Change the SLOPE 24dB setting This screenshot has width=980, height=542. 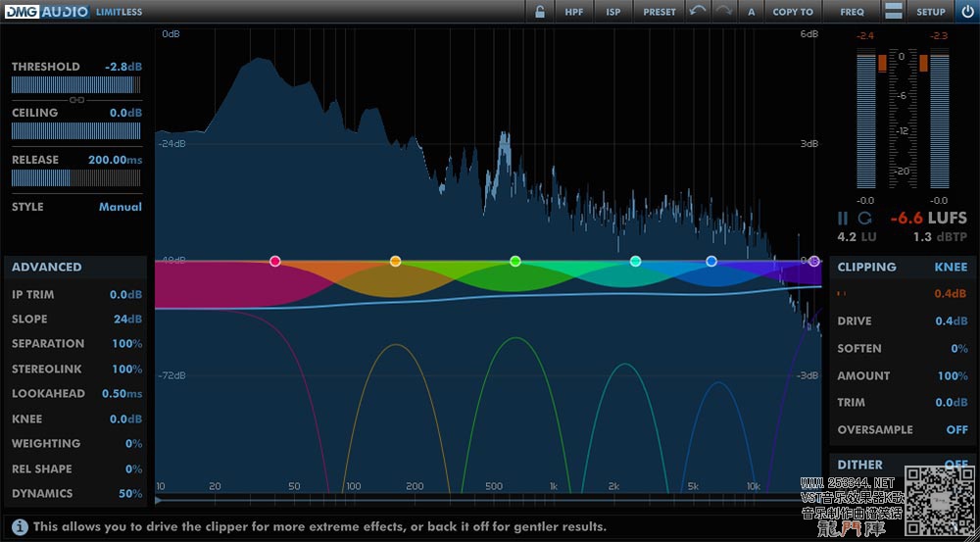point(127,319)
